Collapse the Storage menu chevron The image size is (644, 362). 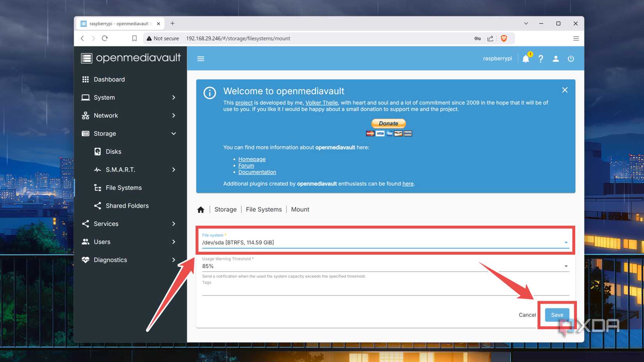[174, 133]
